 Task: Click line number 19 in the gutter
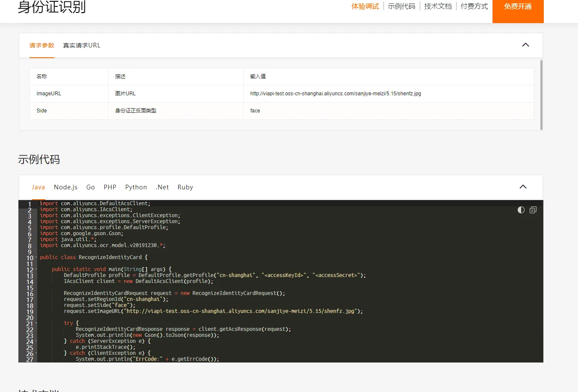[30, 312]
